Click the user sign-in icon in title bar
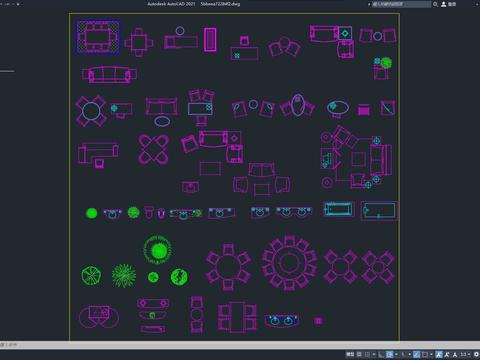 pos(444,4)
